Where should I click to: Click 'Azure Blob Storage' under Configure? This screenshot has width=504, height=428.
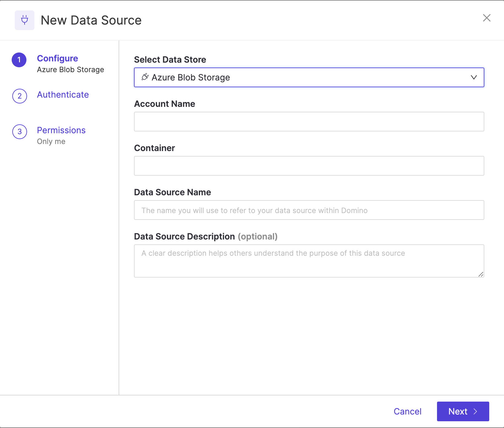click(x=71, y=70)
